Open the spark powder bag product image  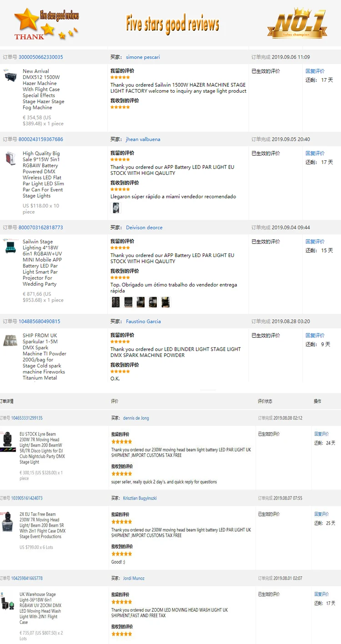tap(10, 341)
